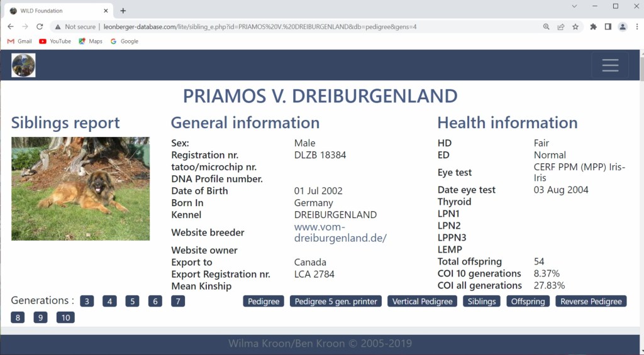Open the Google bookmark
Screen dimensions: 644x355
pyautogui.click(x=125, y=41)
